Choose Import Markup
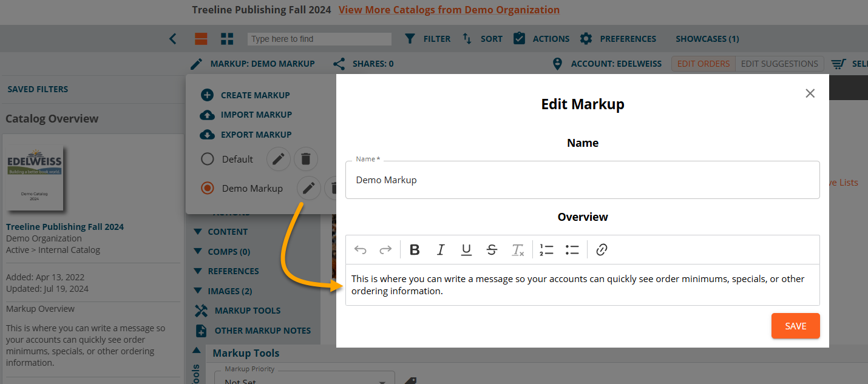 click(246, 115)
